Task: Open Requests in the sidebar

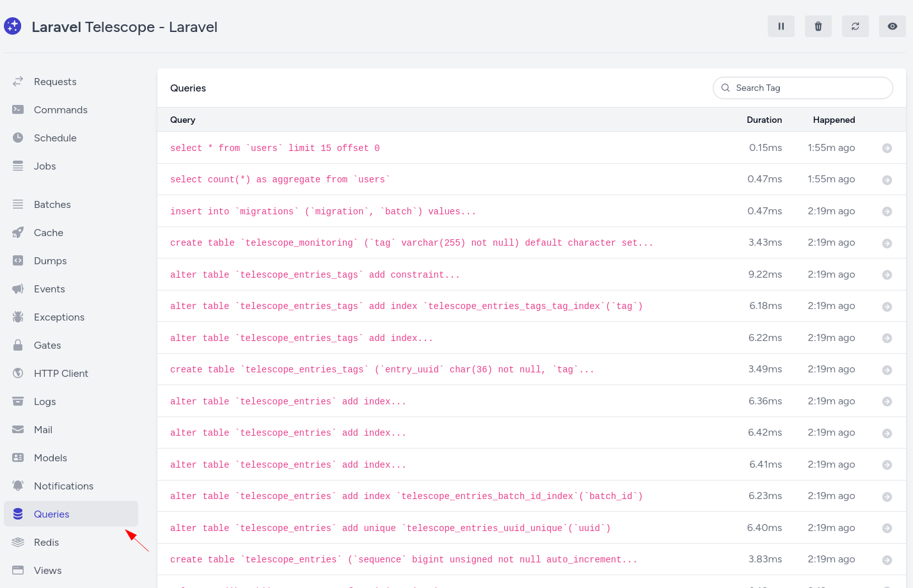Action: click(71, 81)
